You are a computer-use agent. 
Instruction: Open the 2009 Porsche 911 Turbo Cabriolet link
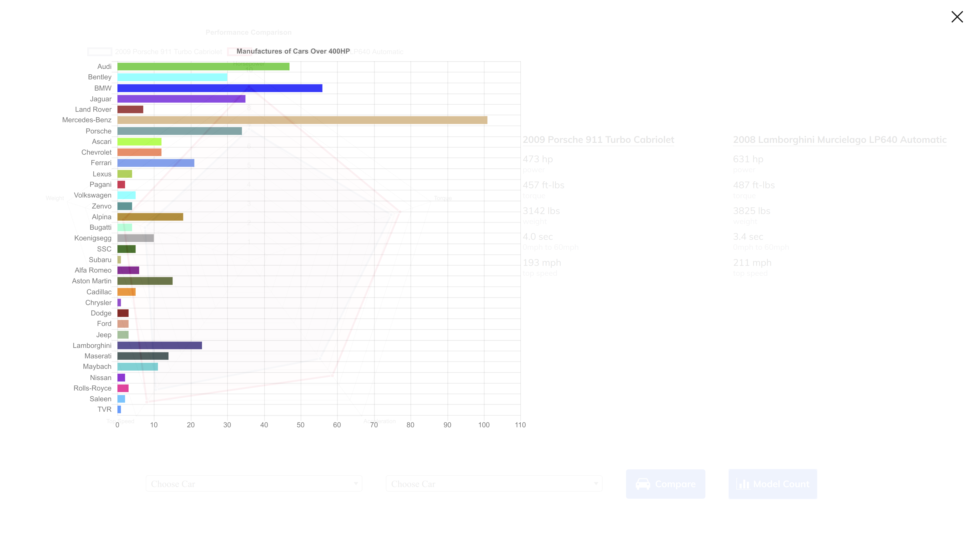[598, 140]
